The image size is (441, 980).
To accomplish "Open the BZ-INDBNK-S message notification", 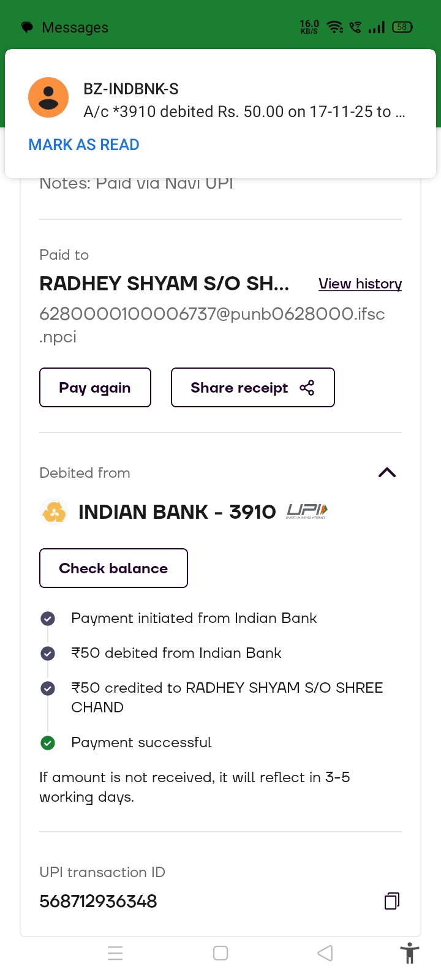I will tap(244, 101).
